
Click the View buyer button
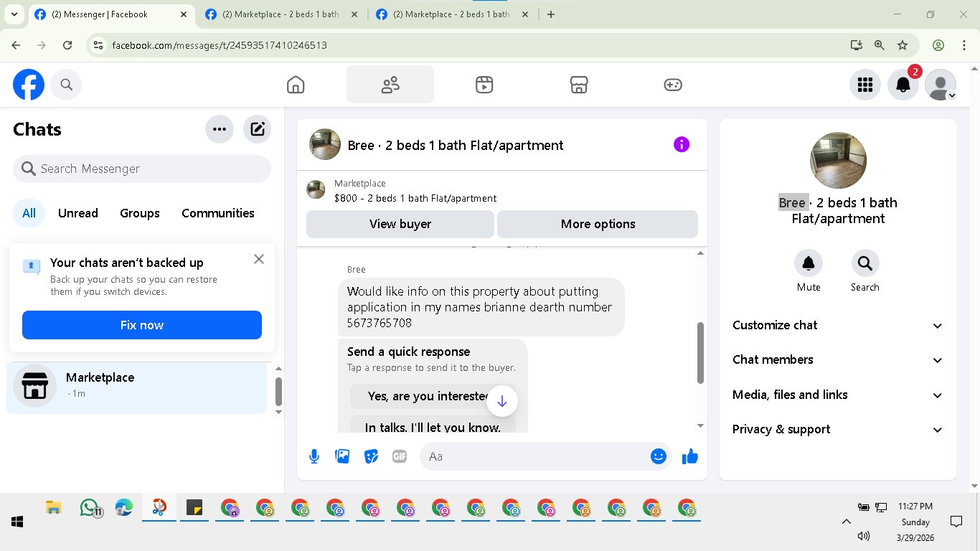400,224
